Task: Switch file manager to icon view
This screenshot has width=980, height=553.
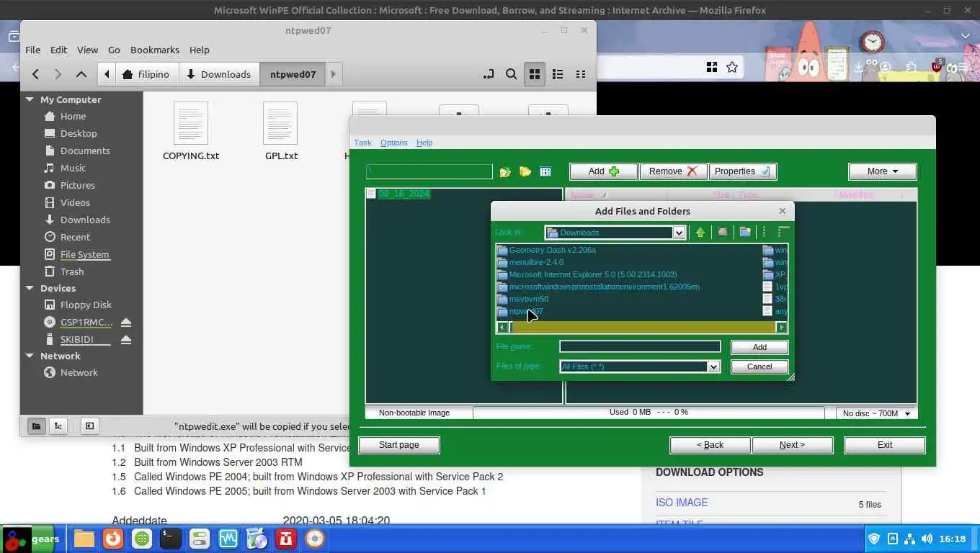Action: pyautogui.click(x=535, y=74)
